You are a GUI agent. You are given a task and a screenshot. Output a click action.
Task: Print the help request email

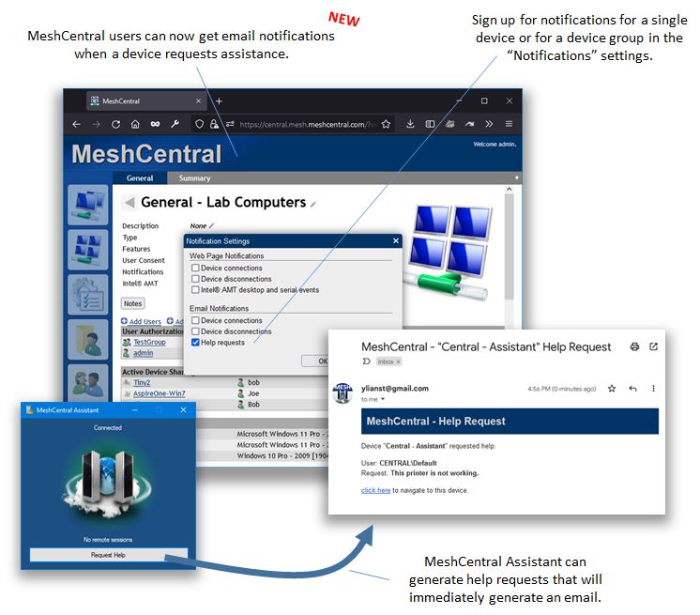635,346
